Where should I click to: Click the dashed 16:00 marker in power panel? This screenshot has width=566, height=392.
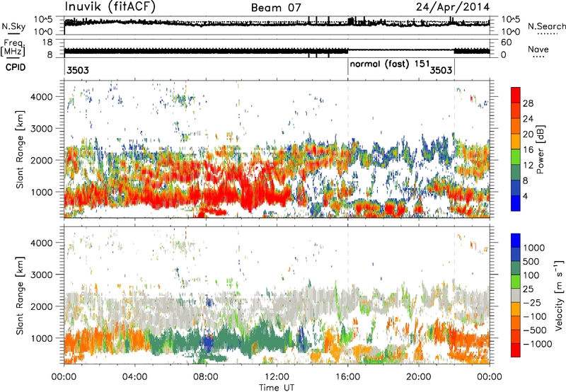coord(348,149)
